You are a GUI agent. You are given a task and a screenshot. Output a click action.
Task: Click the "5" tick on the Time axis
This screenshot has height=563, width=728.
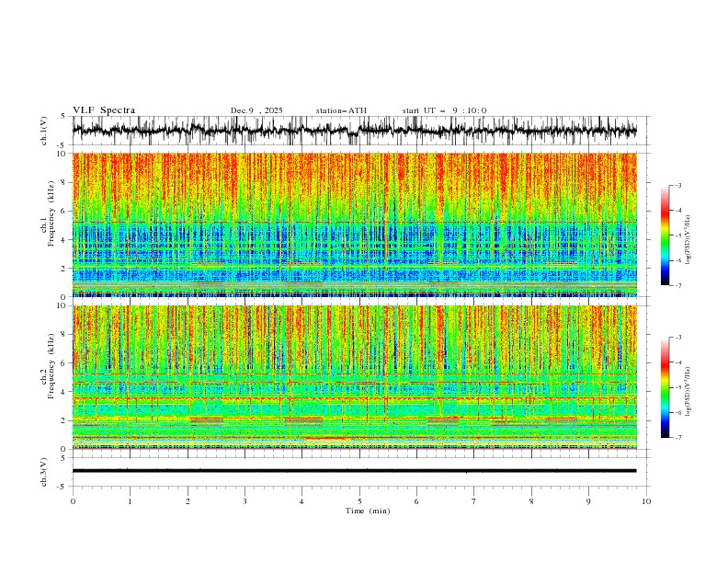(x=359, y=501)
